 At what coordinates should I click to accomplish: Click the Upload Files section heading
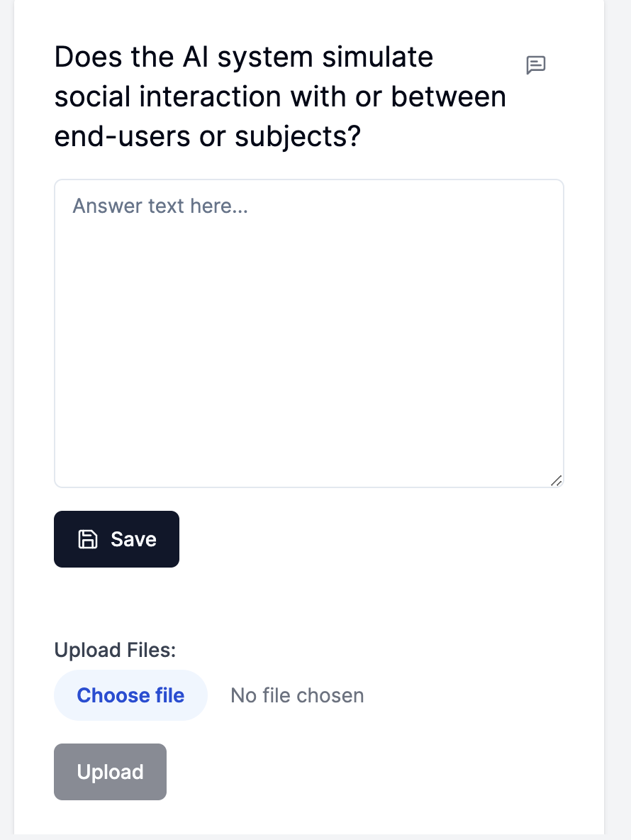(114, 650)
